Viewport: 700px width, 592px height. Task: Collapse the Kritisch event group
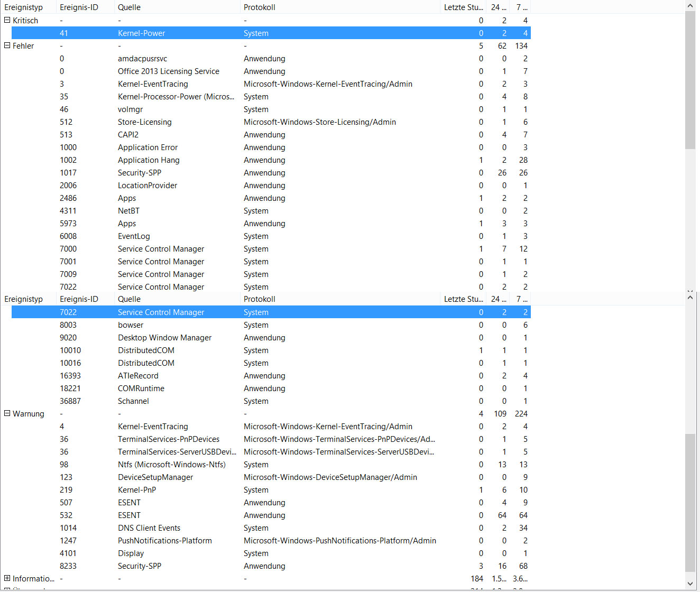(x=7, y=20)
